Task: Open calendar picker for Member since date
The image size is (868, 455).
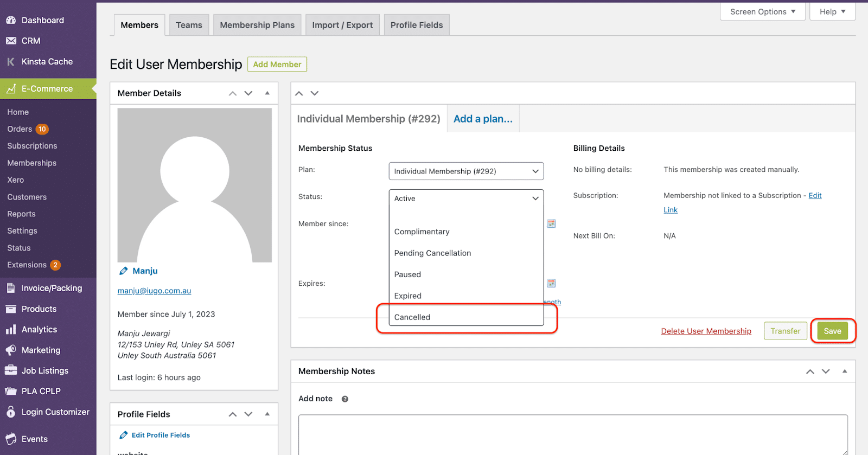Action: [x=551, y=223]
